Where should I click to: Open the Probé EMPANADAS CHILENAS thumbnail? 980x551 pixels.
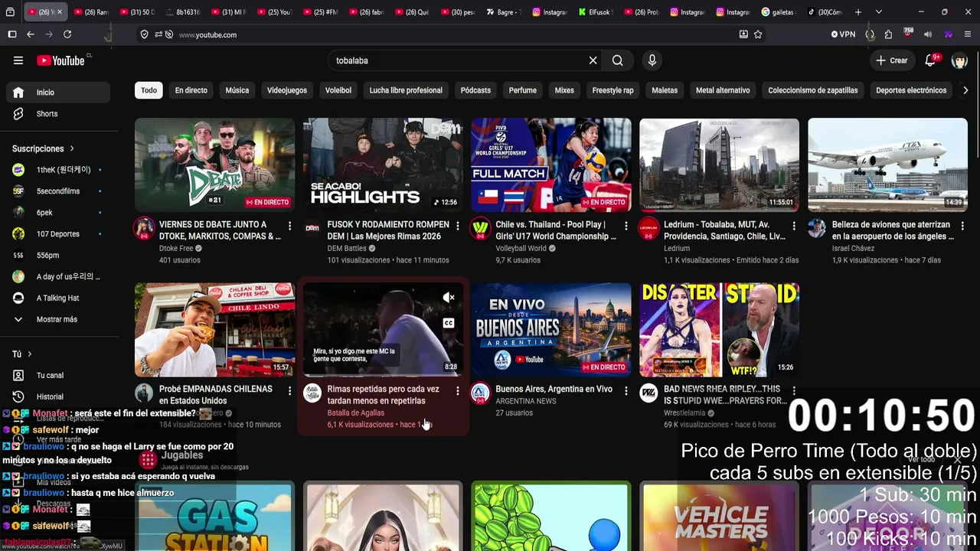point(214,330)
